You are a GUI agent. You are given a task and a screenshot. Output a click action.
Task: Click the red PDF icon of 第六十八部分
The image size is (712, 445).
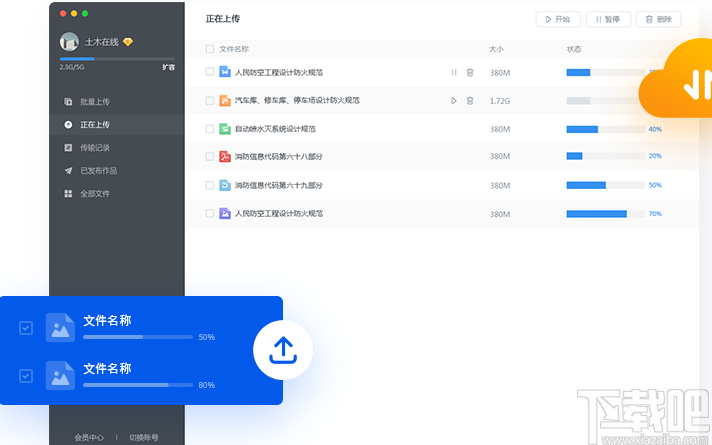point(225,157)
